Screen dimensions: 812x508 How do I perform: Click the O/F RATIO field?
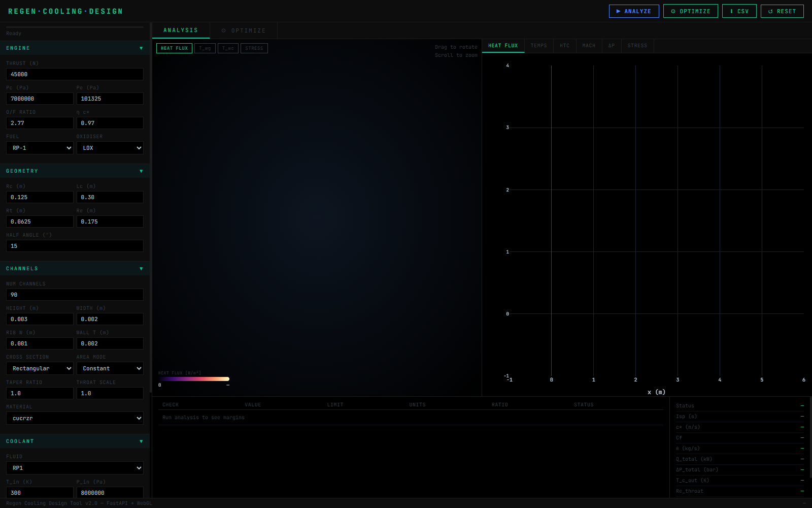click(x=40, y=123)
